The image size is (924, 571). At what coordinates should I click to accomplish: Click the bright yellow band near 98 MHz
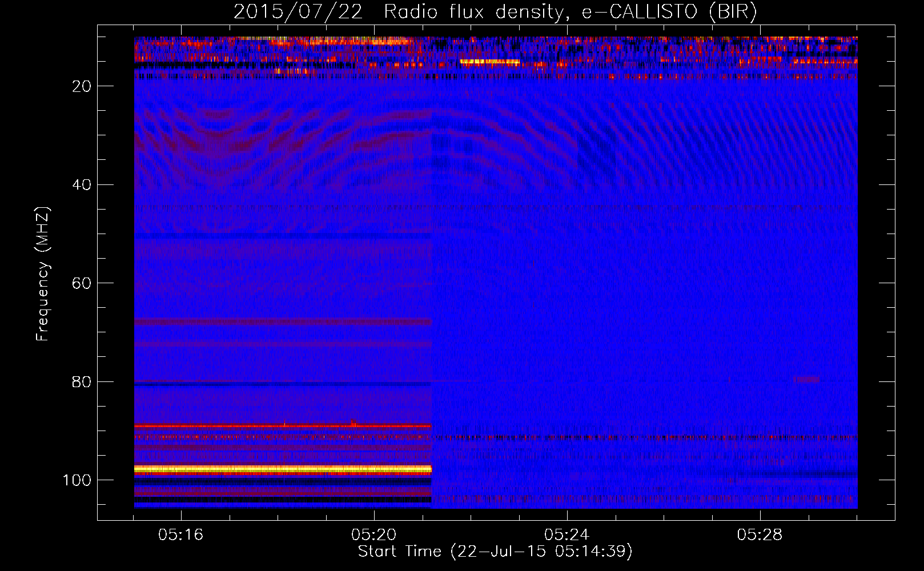point(283,469)
